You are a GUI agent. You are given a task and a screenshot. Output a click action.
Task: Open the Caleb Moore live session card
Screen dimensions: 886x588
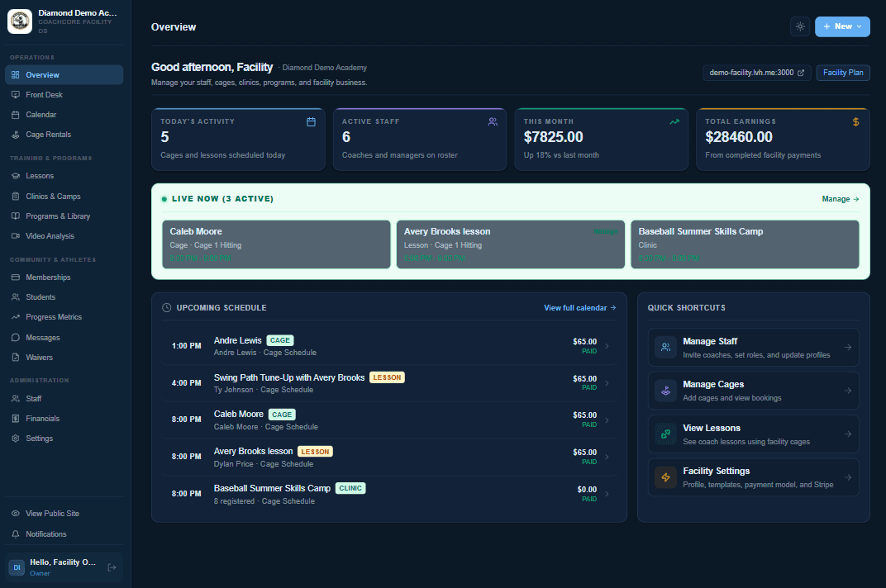click(276, 244)
